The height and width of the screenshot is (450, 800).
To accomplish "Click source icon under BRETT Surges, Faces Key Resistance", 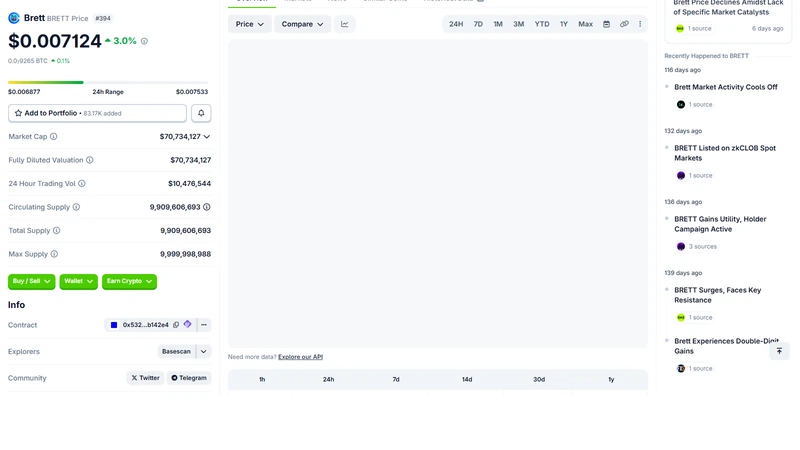I will [681, 317].
